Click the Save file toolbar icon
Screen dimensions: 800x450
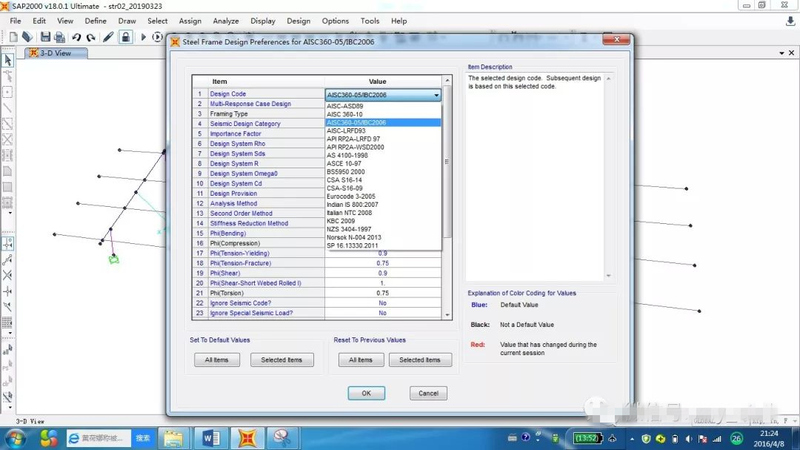coord(45,37)
